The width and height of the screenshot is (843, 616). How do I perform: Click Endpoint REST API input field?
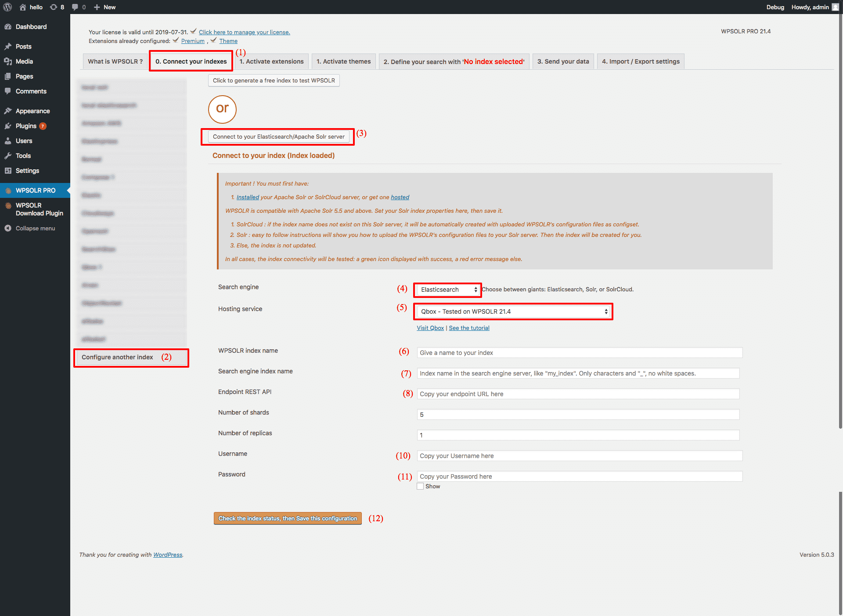[578, 394]
